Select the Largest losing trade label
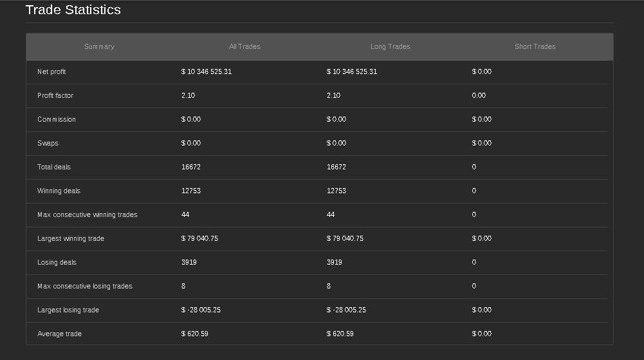The height and width of the screenshot is (360, 644). pos(68,310)
